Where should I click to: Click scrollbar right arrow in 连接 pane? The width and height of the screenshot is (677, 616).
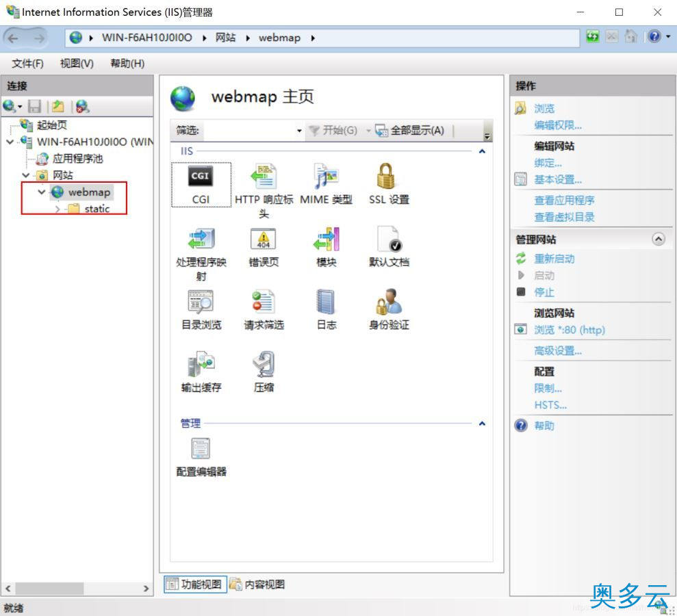(146, 588)
